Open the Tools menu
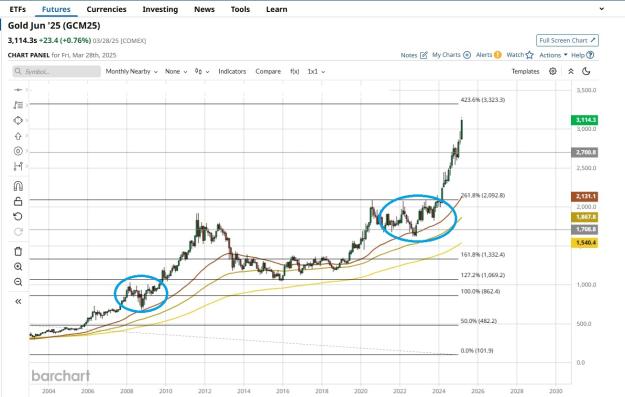Viewport: 625px width, 397px height. click(240, 9)
